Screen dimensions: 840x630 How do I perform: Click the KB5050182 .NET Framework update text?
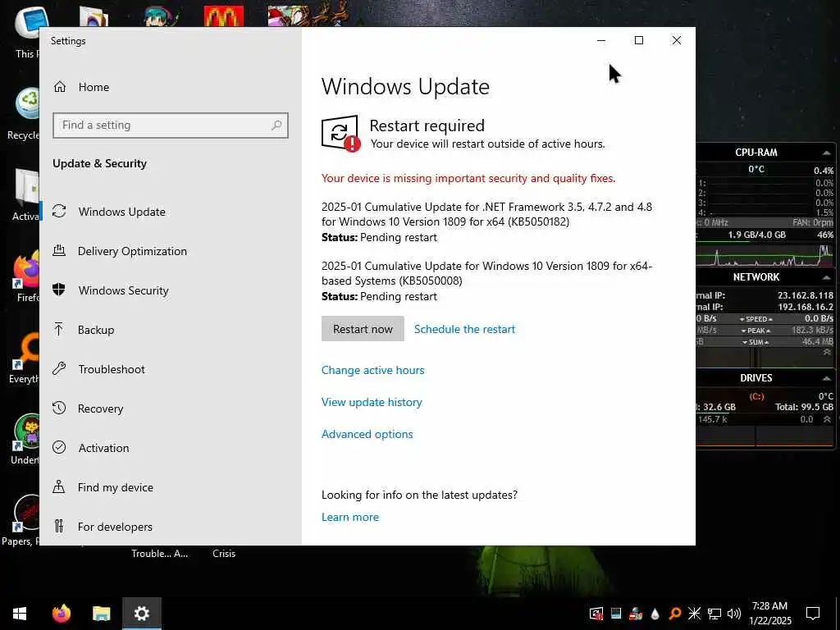tap(486, 214)
